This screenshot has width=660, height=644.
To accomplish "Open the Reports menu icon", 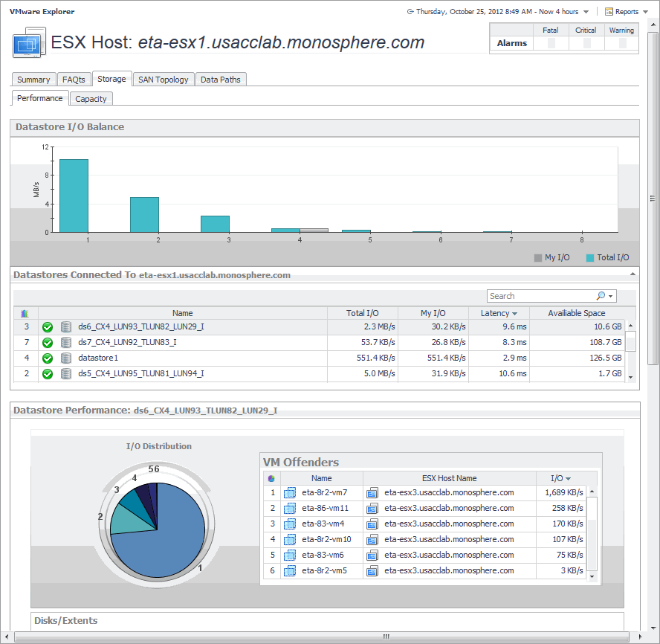I will click(x=609, y=12).
